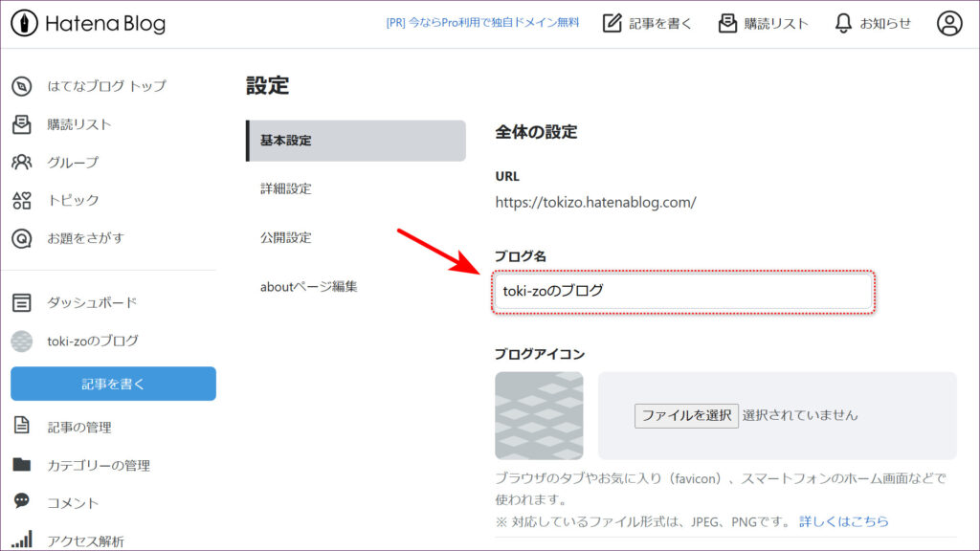Click the blog icon thumbnail image

[539, 415]
